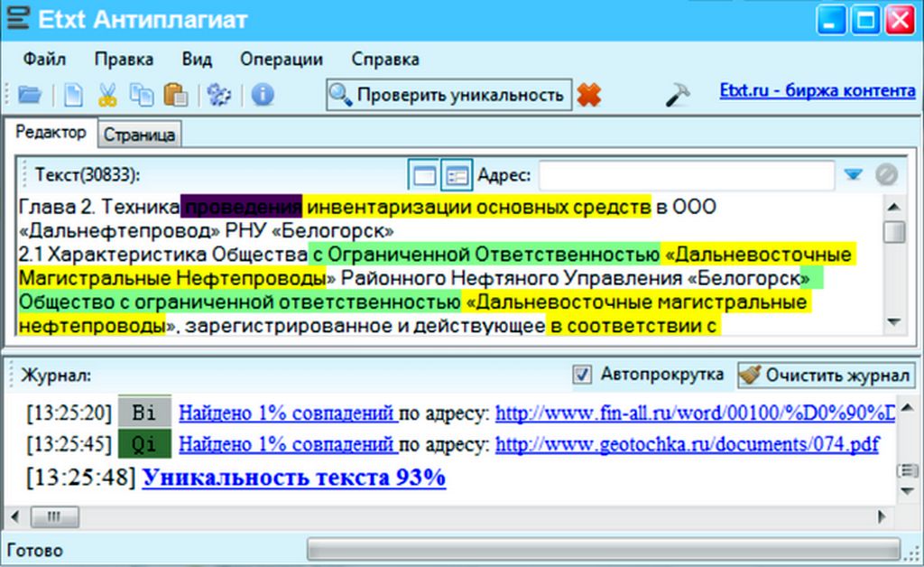
Task: Open the Операции menu
Action: (282, 59)
